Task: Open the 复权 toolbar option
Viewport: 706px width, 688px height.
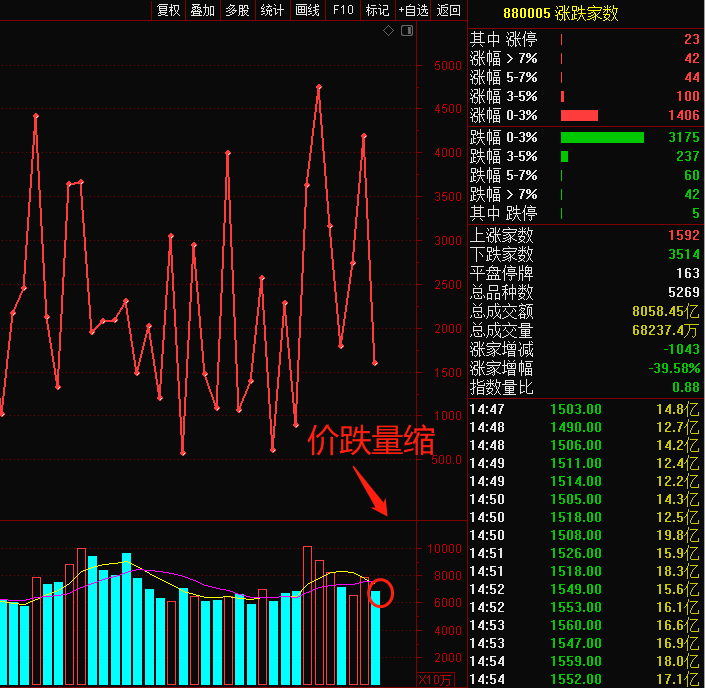Action: (x=168, y=10)
